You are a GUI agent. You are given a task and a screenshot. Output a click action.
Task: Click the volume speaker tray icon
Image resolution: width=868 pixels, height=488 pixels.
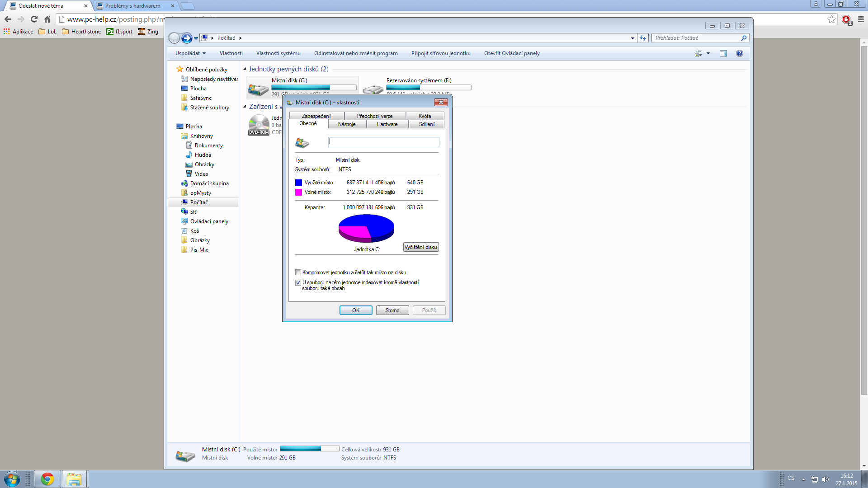[826, 479]
